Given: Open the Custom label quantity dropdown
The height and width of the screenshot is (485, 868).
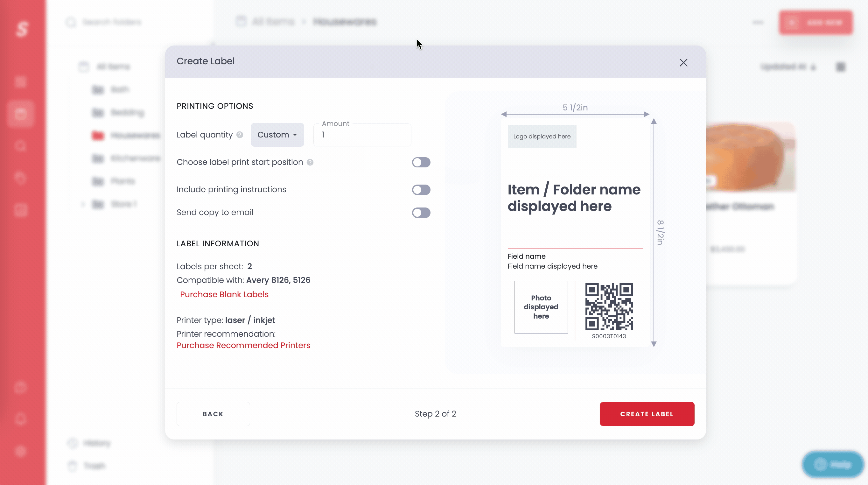Looking at the screenshot, I should pyautogui.click(x=277, y=135).
